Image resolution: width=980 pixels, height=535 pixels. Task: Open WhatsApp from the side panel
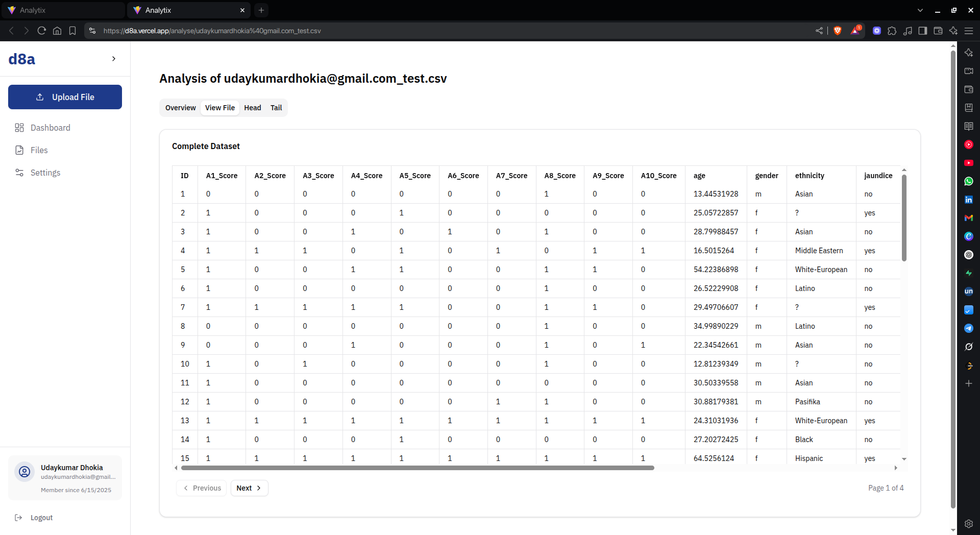(969, 181)
